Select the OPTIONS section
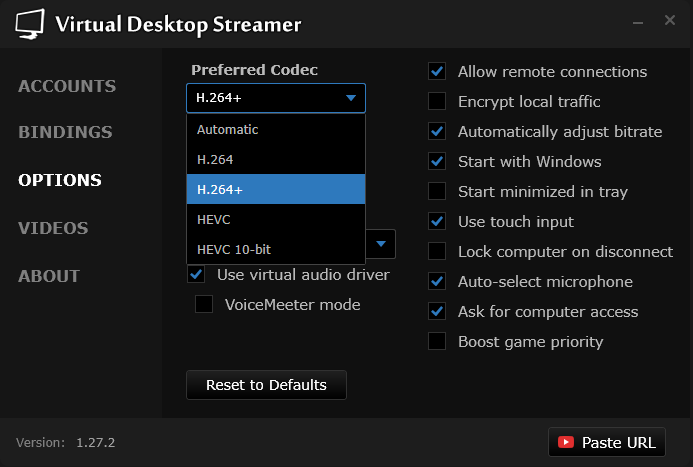Screen dimensions: 693x467 pos(60,180)
